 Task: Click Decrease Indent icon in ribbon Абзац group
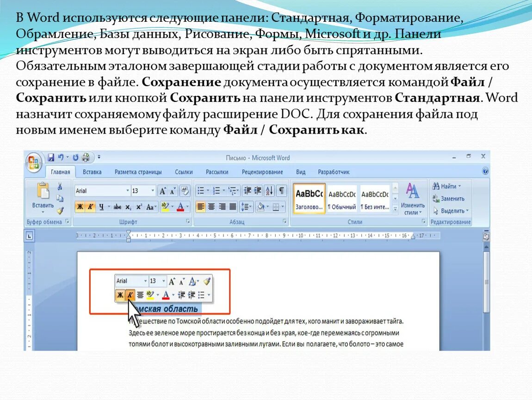coord(247,191)
